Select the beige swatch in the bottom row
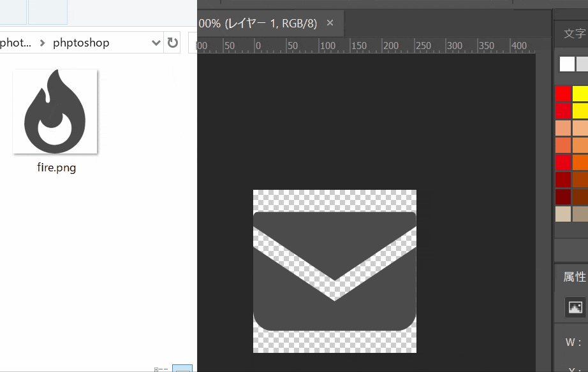This screenshot has width=588, height=372. 563,214
